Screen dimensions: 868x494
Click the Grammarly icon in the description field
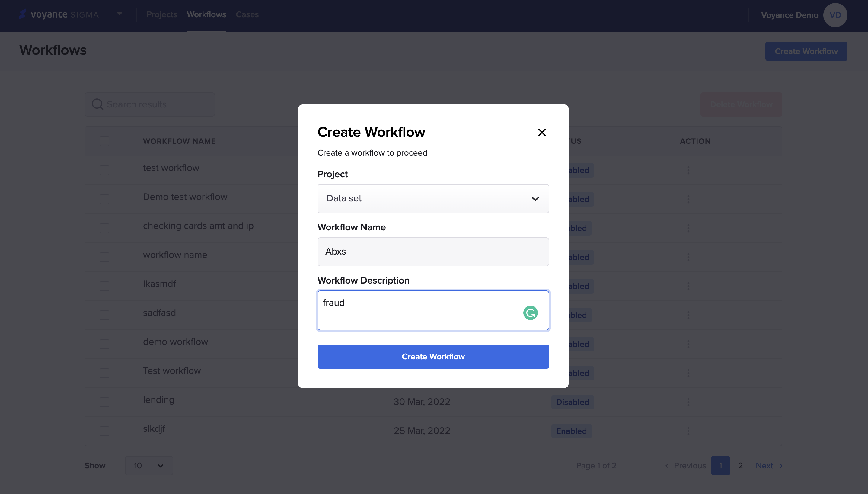(x=530, y=313)
